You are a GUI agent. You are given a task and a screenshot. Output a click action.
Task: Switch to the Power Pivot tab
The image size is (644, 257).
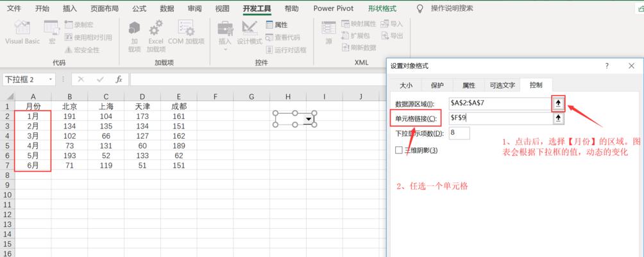point(334,8)
